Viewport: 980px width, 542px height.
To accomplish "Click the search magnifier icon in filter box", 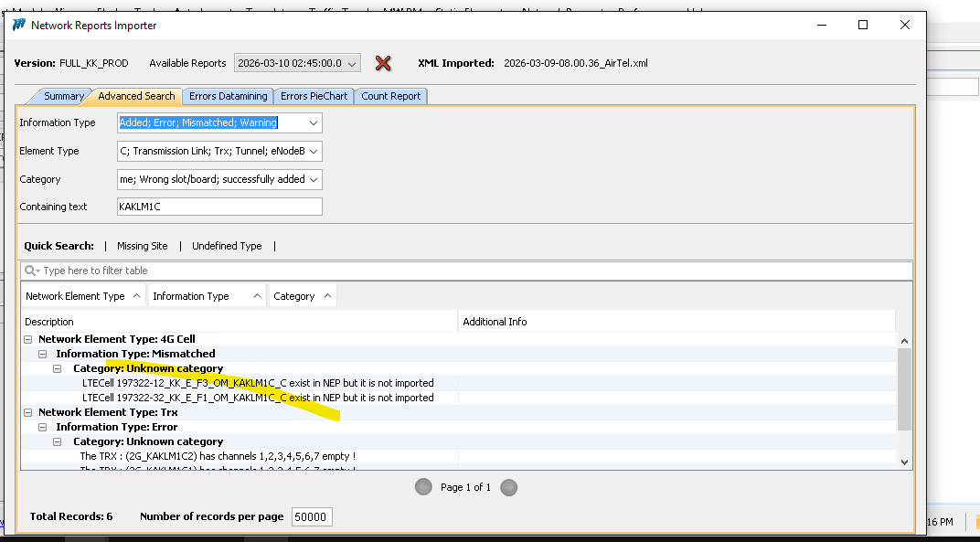I will pos(31,271).
